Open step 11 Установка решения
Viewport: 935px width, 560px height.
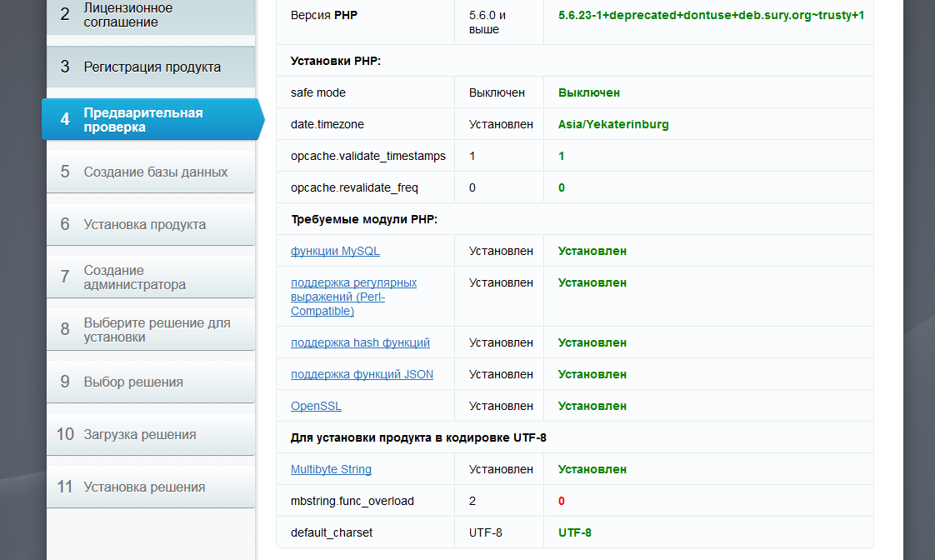tap(144, 487)
